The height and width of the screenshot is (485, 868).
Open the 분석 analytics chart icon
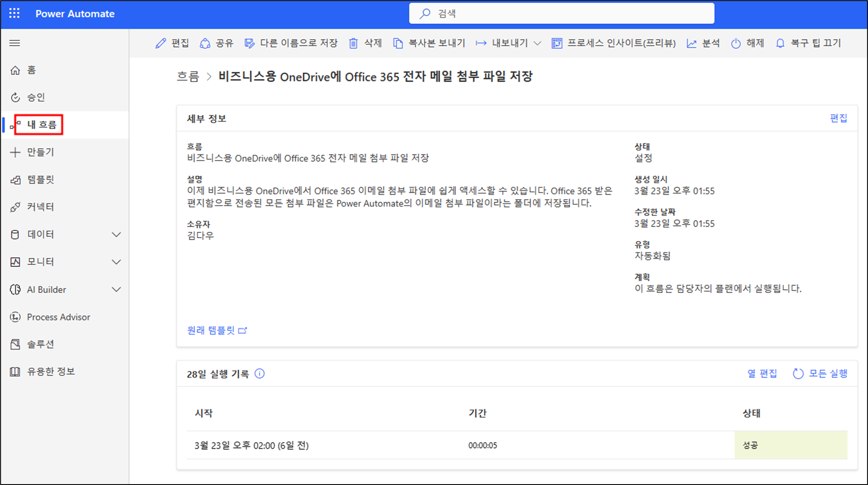(x=692, y=43)
